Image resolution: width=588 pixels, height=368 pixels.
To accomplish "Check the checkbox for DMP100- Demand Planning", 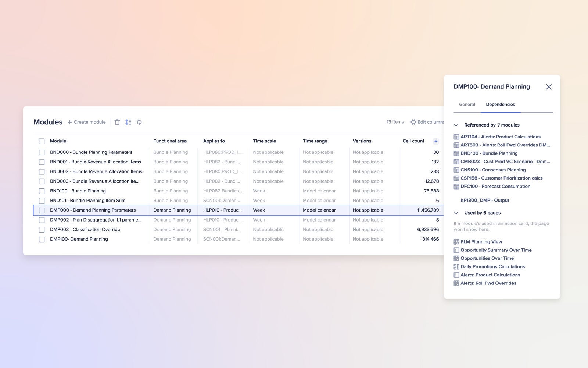I will (x=42, y=239).
